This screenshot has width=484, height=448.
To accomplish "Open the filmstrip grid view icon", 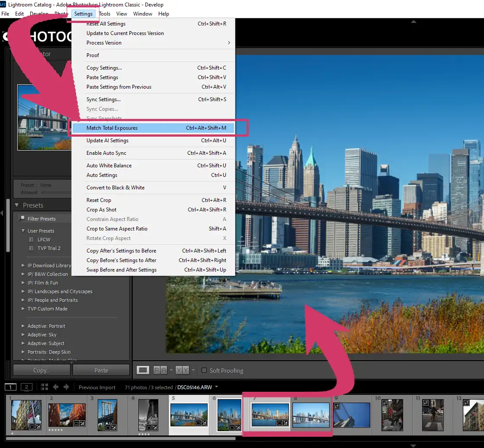I will (x=44, y=387).
